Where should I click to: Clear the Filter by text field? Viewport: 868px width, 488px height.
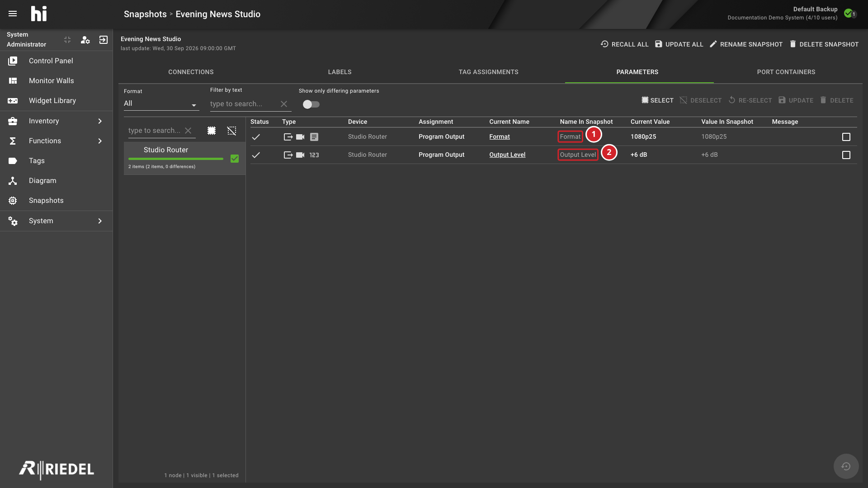coord(284,104)
